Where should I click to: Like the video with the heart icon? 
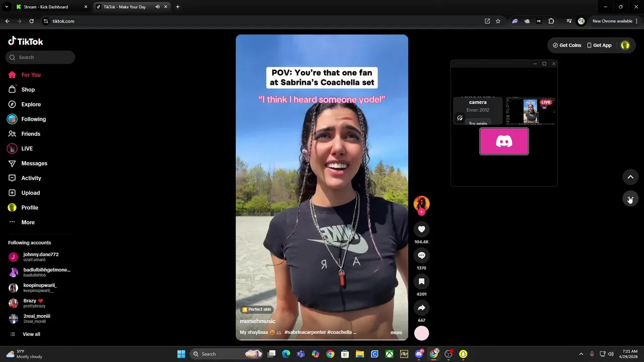pyautogui.click(x=422, y=229)
